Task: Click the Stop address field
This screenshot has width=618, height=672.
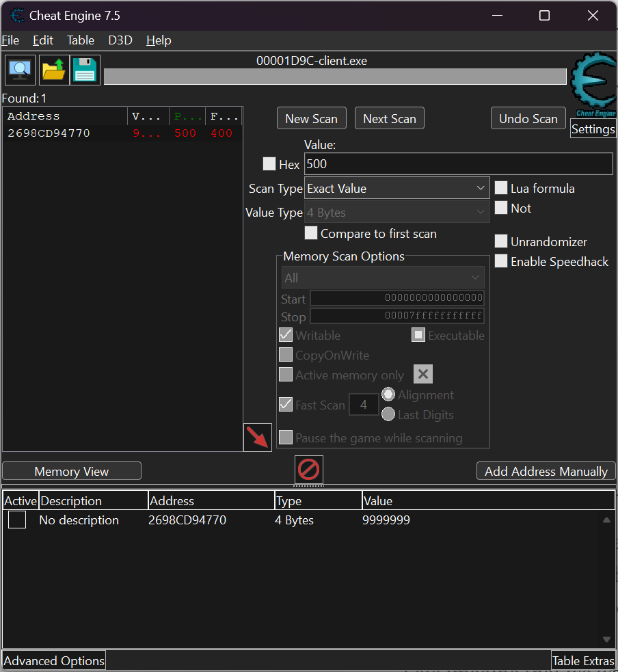Action: click(x=397, y=316)
